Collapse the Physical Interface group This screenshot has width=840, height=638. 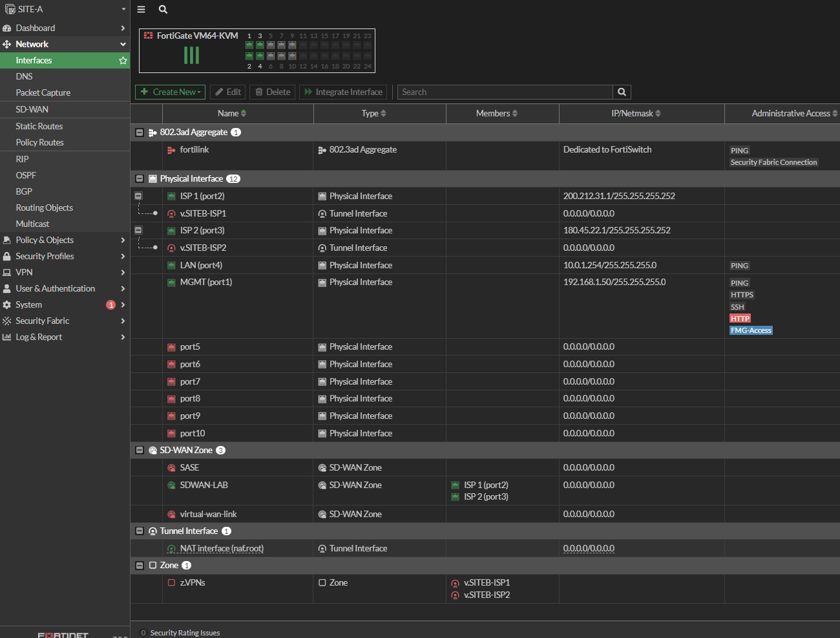[139, 179]
